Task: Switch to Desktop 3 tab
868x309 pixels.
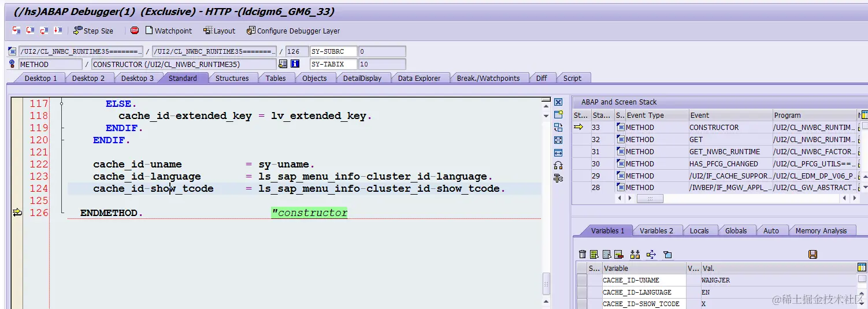Action: click(138, 78)
